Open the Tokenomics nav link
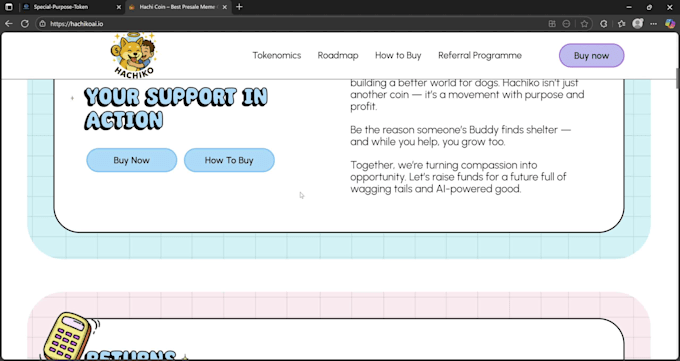This screenshot has height=361, width=680. pos(277,56)
